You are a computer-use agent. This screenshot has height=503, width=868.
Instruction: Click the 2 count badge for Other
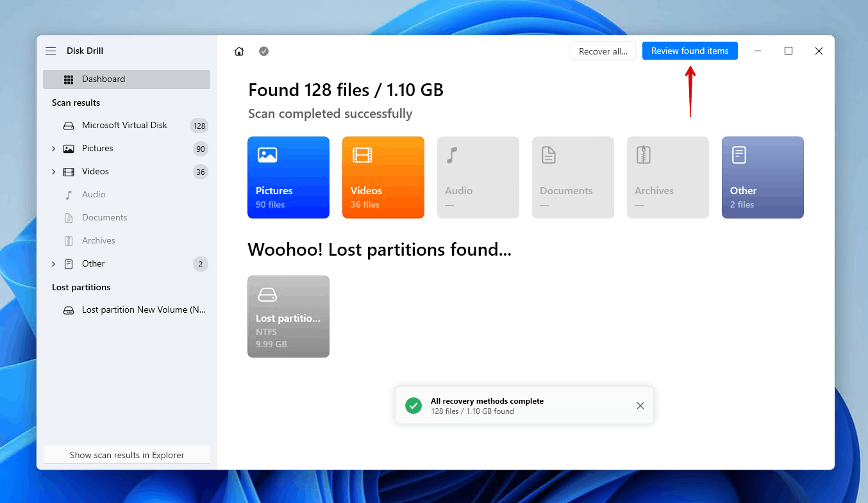(201, 265)
